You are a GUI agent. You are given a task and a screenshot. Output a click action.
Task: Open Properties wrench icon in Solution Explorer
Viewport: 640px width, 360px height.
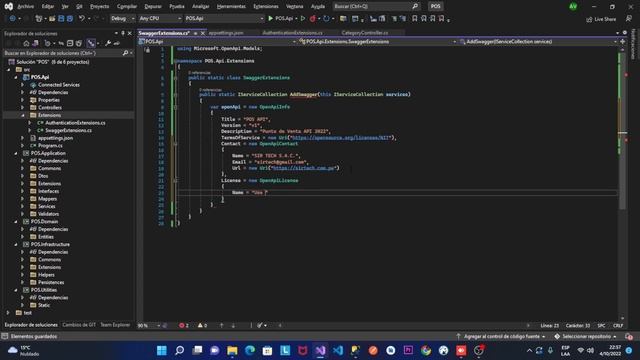tap(108, 43)
